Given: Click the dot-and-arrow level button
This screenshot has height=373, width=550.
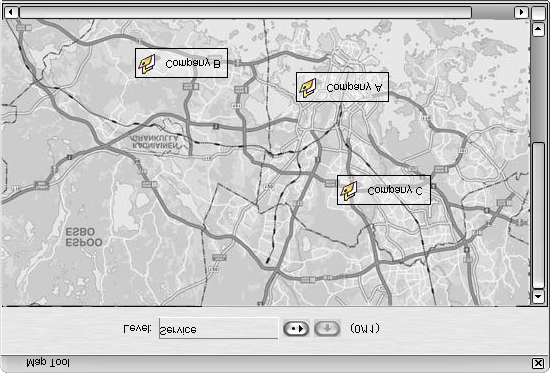Looking at the screenshot, I should (296, 329).
